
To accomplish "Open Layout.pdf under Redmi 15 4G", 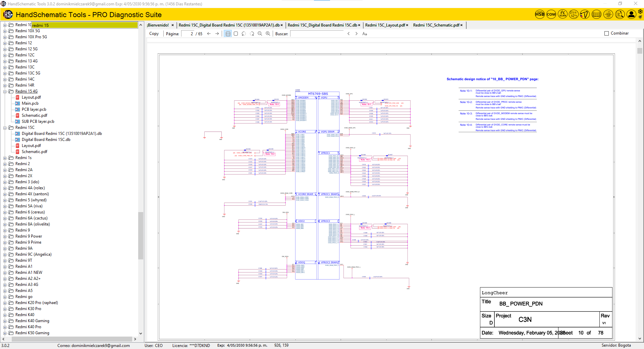I will 31,97.
